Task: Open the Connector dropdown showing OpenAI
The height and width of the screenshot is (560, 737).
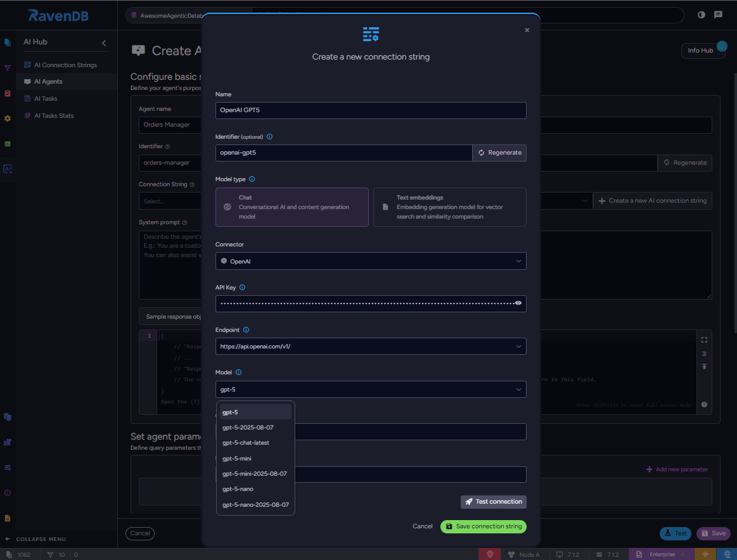Action: pos(371,261)
